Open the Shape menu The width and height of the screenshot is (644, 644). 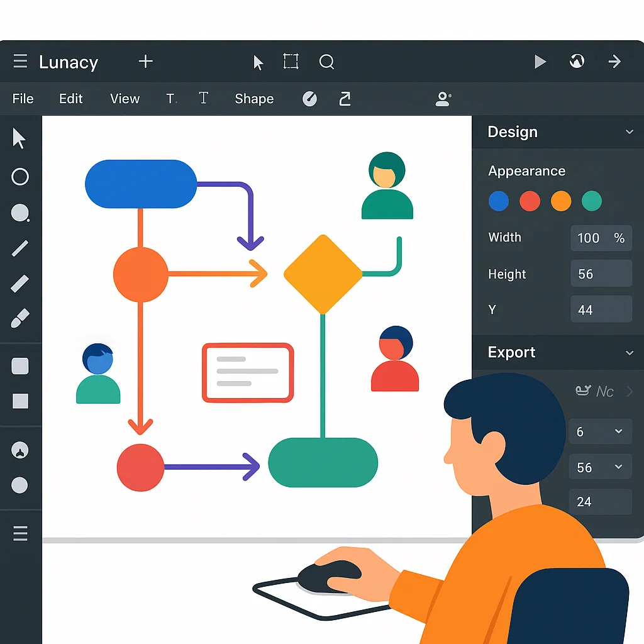[x=254, y=99]
